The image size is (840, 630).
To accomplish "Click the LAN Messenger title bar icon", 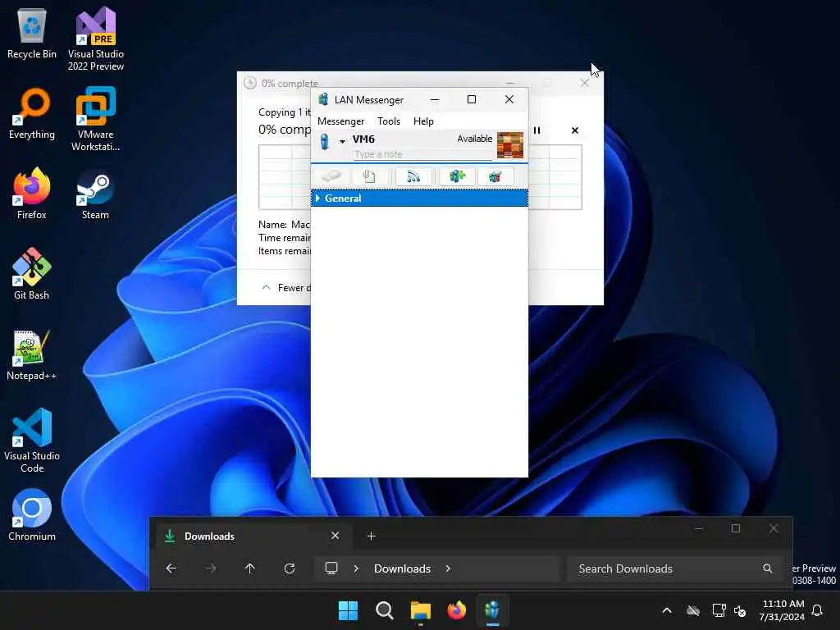I will (x=323, y=99).
